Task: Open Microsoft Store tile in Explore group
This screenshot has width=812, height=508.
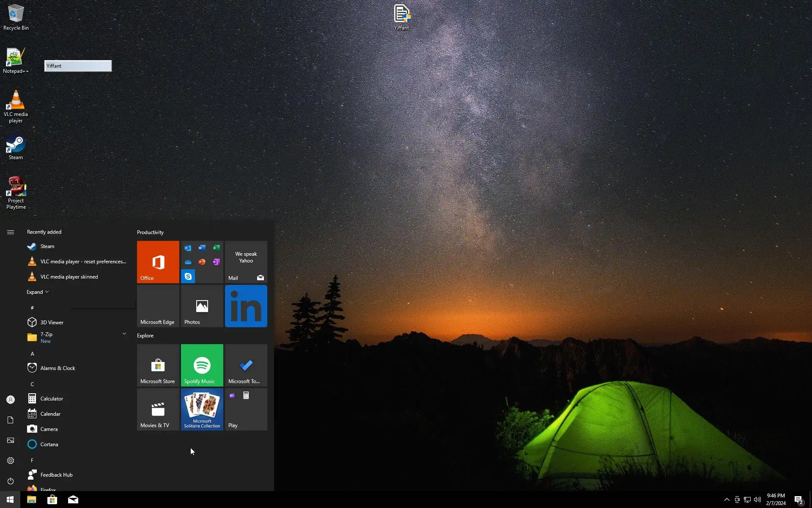Action: point(158,365)
